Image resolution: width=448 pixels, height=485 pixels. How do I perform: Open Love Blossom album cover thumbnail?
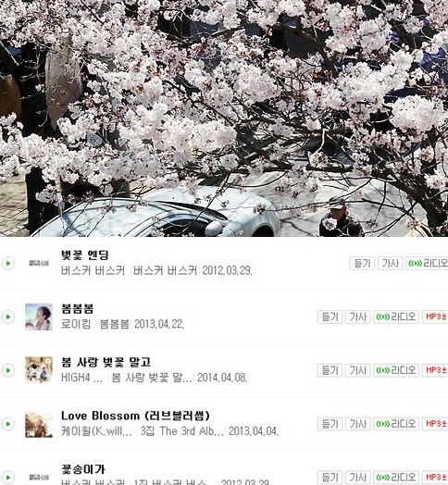[x=39, y=424]
